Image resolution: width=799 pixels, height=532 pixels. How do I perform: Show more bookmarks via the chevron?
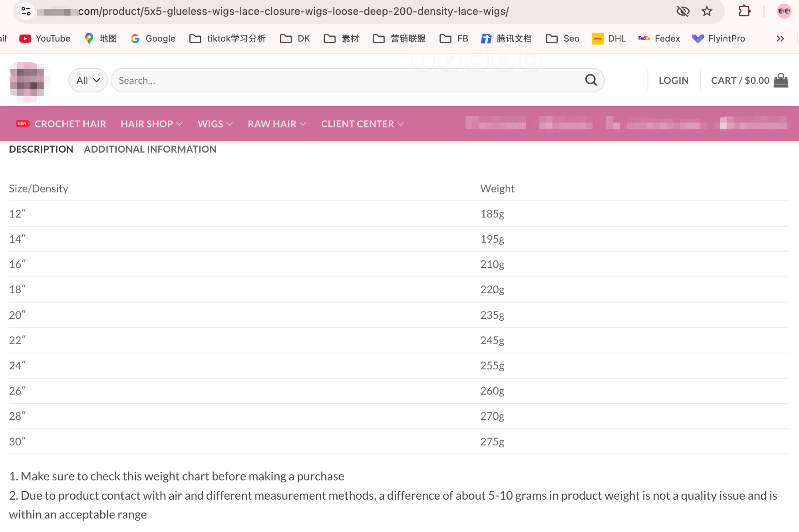(780, 38)
